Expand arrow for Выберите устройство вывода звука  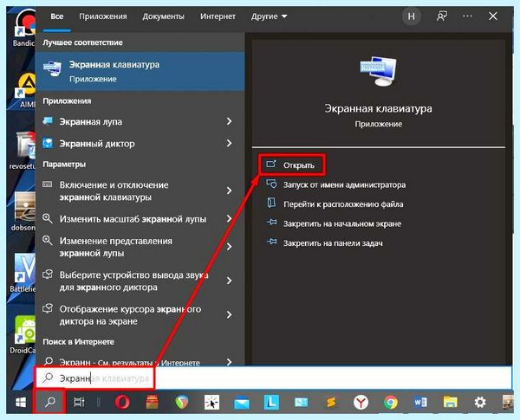(229, 281)
